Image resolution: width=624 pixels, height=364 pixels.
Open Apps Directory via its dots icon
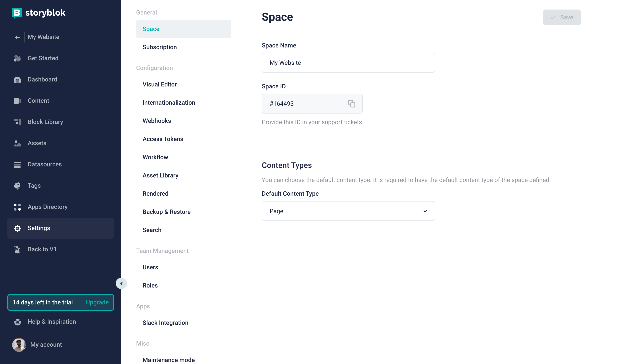click(17, 207)
